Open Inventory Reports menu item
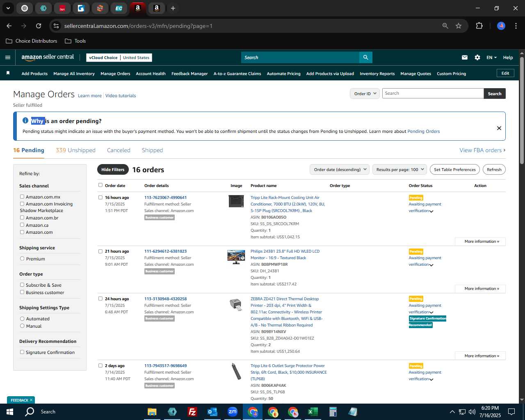This screenshot has height=420, width=525. click(x=377, y=74)
